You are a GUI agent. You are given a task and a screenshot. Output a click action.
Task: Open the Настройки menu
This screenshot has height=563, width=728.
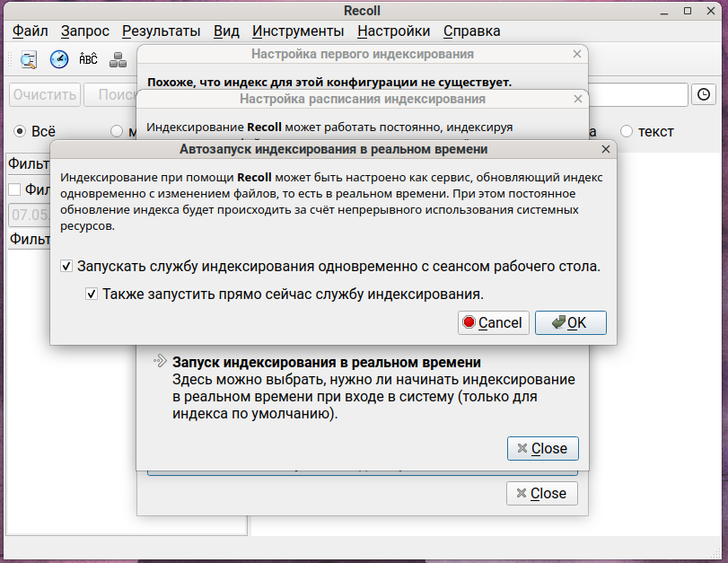tap(394, 31)
